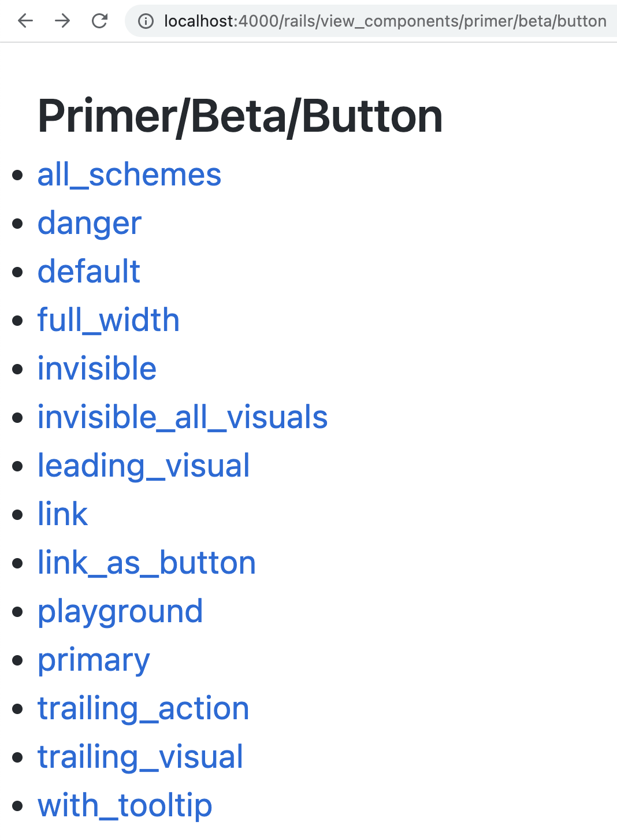This screenshot has height=840, width=617.
Task: Open the link_as_button preview
Action: 147,563
